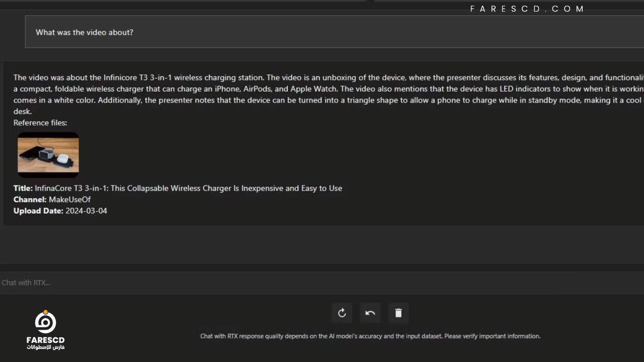644x362 pixels.
Task: Click the MakeUseOf channel name
Action: [69, 200]
